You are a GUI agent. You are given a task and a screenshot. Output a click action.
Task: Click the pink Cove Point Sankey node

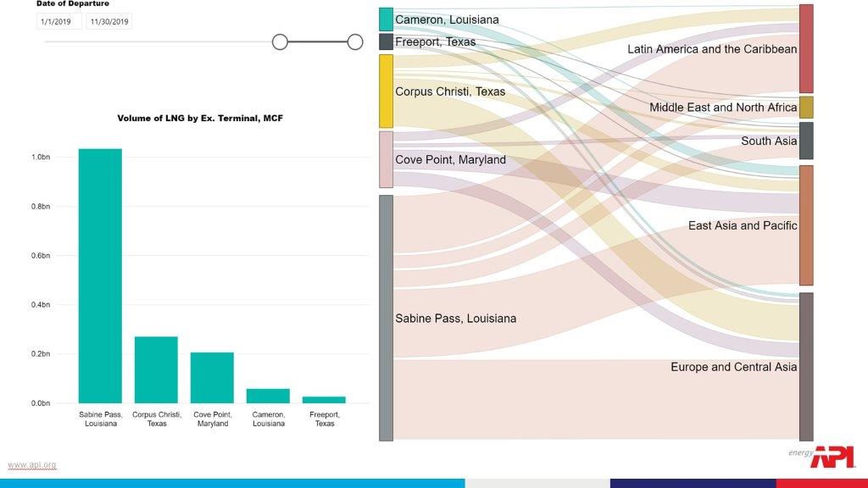pos(386,159)
